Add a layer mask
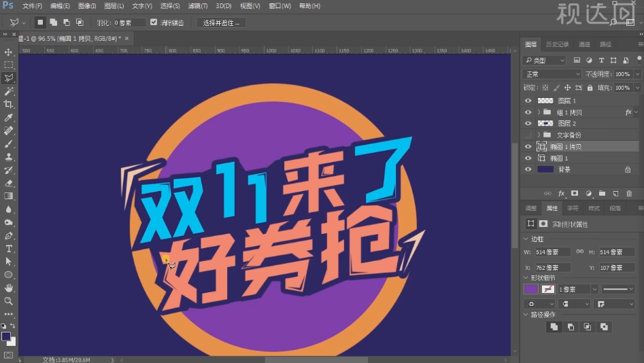This screenshot has height=363, width=644. point(575,194)
